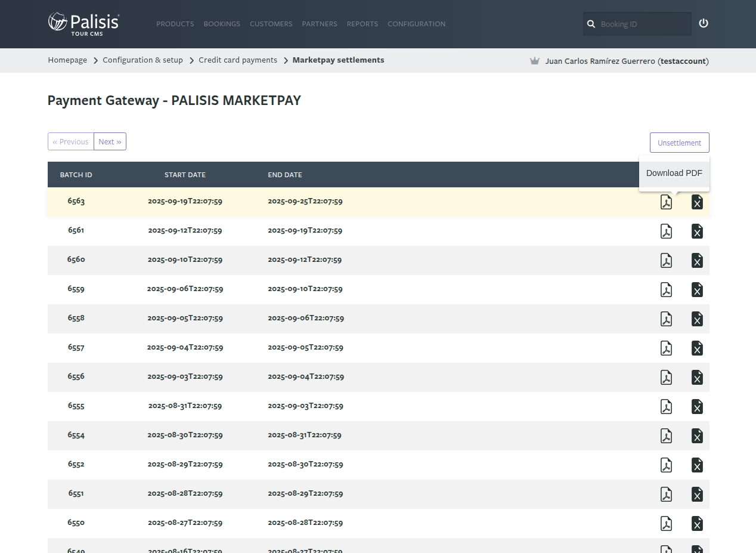This screenshot has width=756, height=553.
Task: Click the BATCH ID column header
Action: [76, 175]
